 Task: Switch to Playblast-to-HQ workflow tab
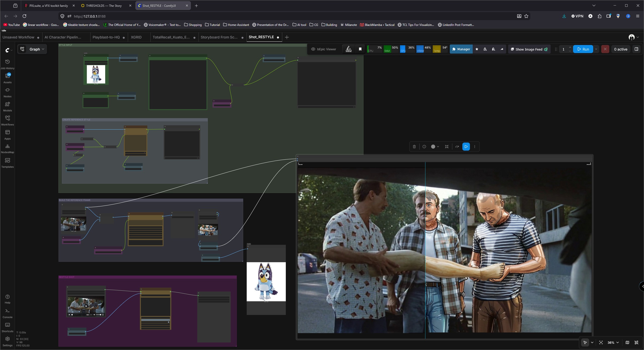[x=108, y=37]
